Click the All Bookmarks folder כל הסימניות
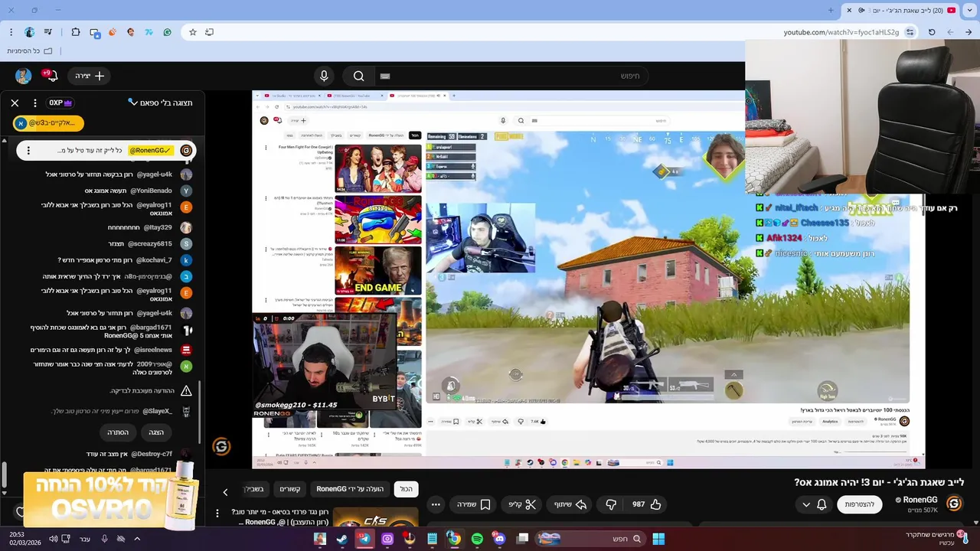 30,51
